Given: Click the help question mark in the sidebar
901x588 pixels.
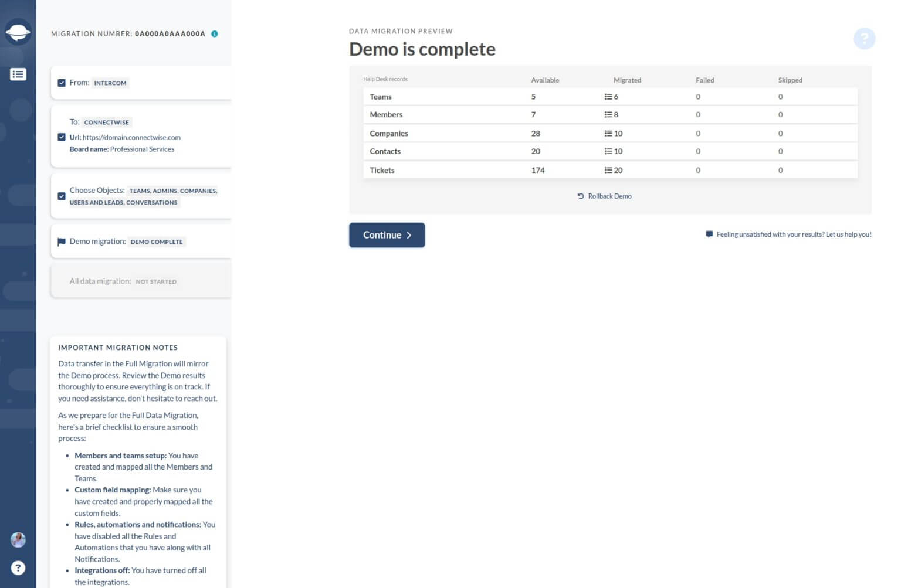Looking at the screenshot, I should (18, 567).
